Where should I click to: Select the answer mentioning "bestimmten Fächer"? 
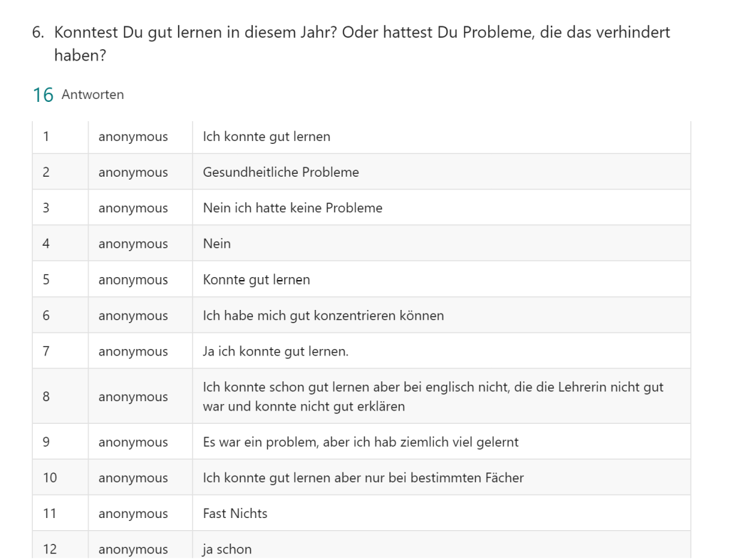(363, 477)
